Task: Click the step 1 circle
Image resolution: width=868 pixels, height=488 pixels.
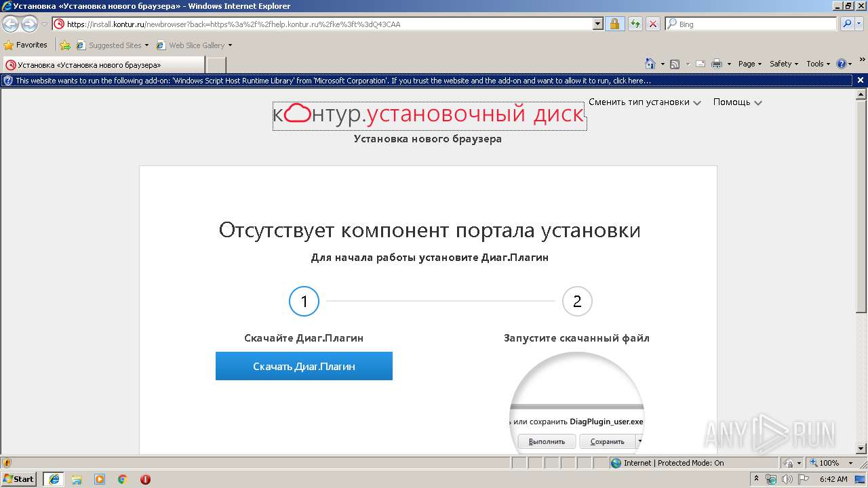Action: [304, 301]
